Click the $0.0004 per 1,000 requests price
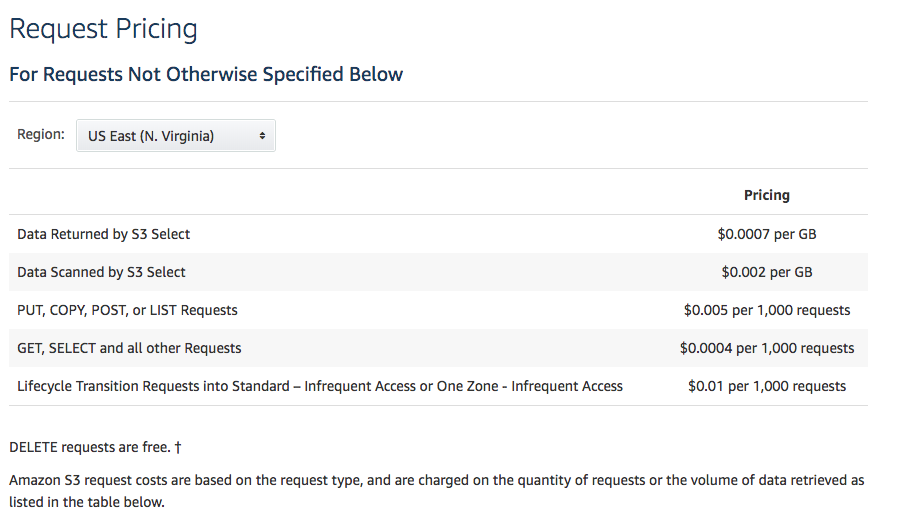The image size is (901, 531). point(766,348)
